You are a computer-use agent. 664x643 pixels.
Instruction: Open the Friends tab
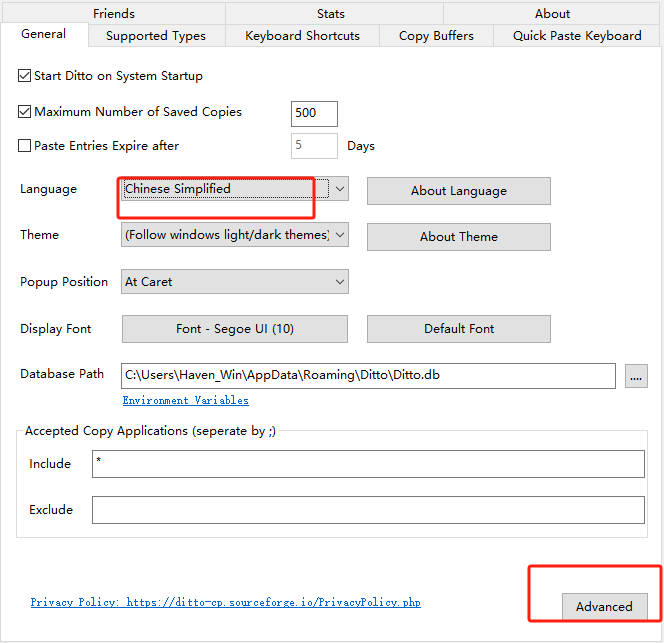pos(113,14)
